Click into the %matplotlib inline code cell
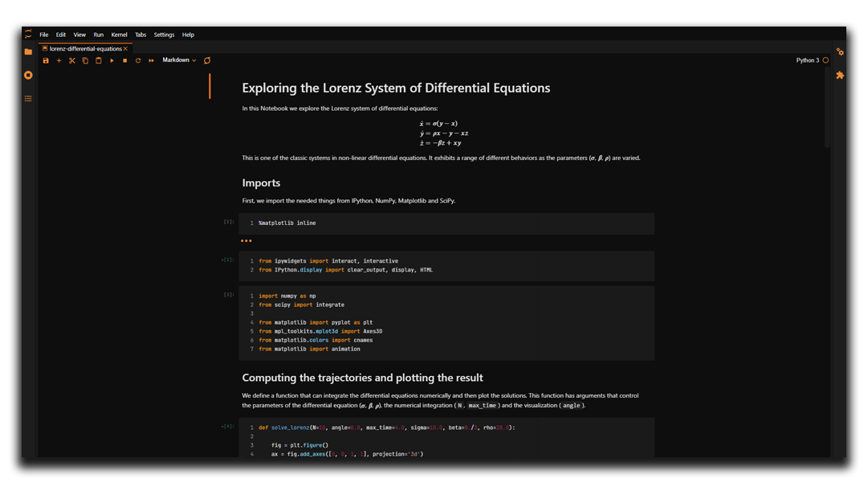Screen dimensions: 868x483 coord(446,223)
